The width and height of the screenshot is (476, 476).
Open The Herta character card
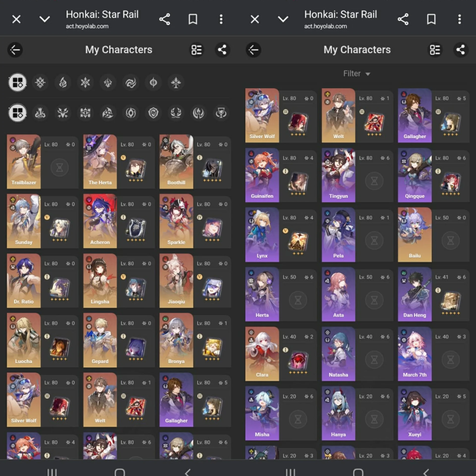[x=119, y=162]
